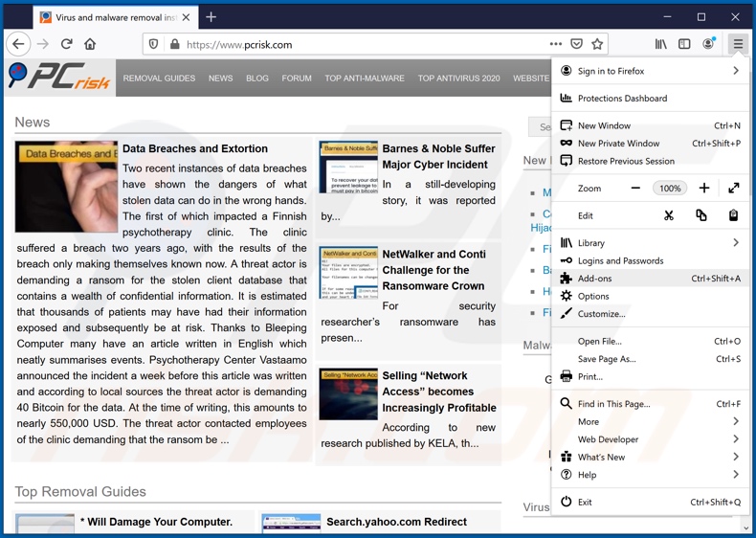The width and height of the screenshot is (756, 538).
Task: Open a new tab with plus button
Action: 211,17
